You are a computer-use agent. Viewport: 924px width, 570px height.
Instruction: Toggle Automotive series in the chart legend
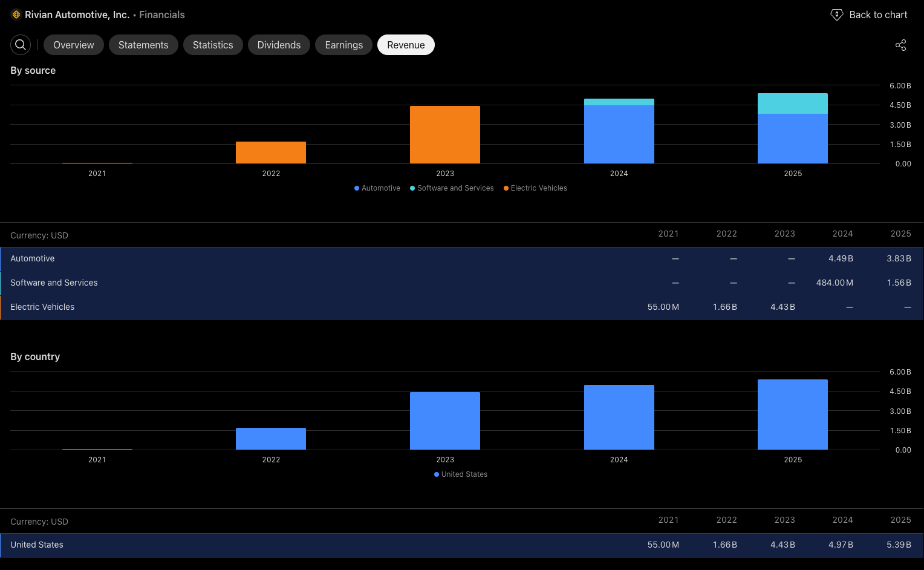(x=377, y=188)
